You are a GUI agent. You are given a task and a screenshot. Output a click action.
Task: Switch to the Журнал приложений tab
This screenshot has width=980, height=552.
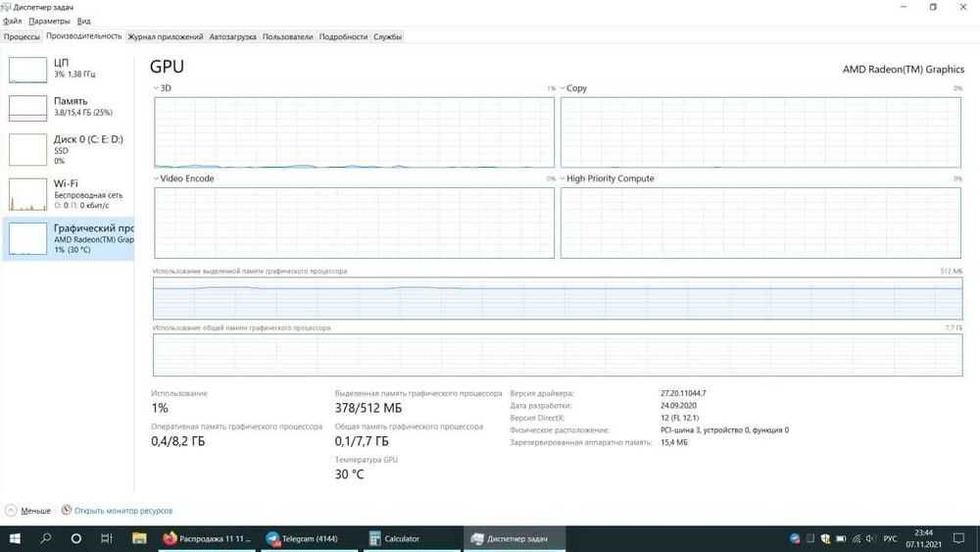166,37
